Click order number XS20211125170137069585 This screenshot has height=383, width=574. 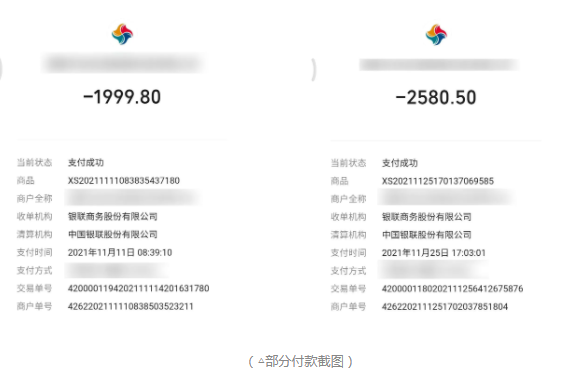[x=438, y=181]
